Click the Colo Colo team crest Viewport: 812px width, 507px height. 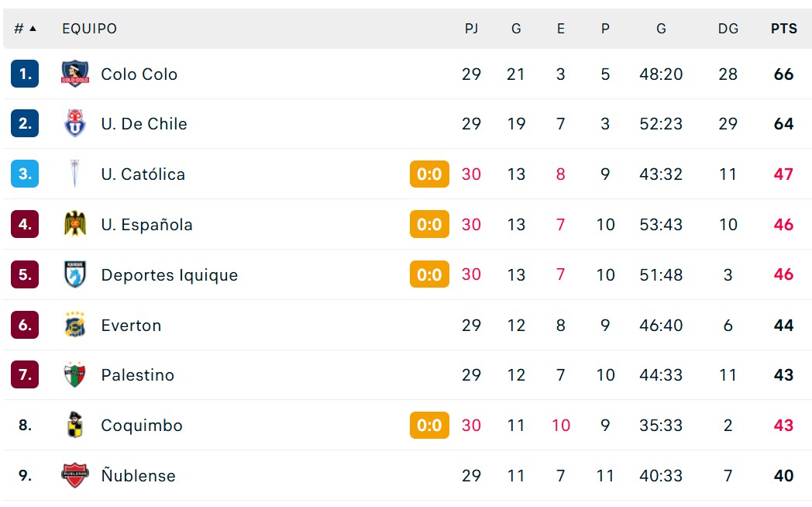pos(75,74)
